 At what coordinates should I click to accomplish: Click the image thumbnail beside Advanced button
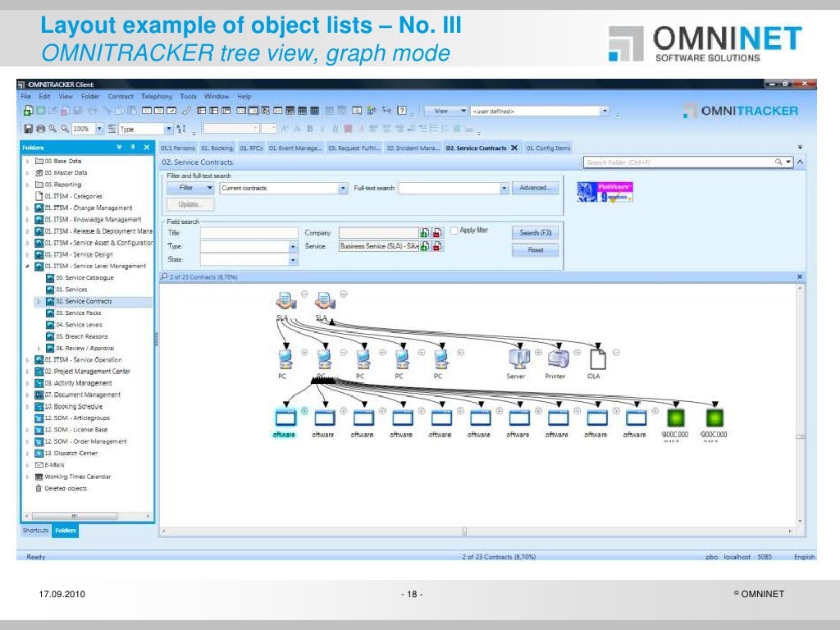tap(605, 192)
